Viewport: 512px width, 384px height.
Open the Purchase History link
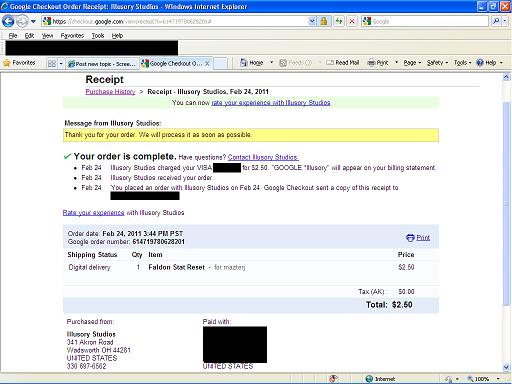point(110,92)
